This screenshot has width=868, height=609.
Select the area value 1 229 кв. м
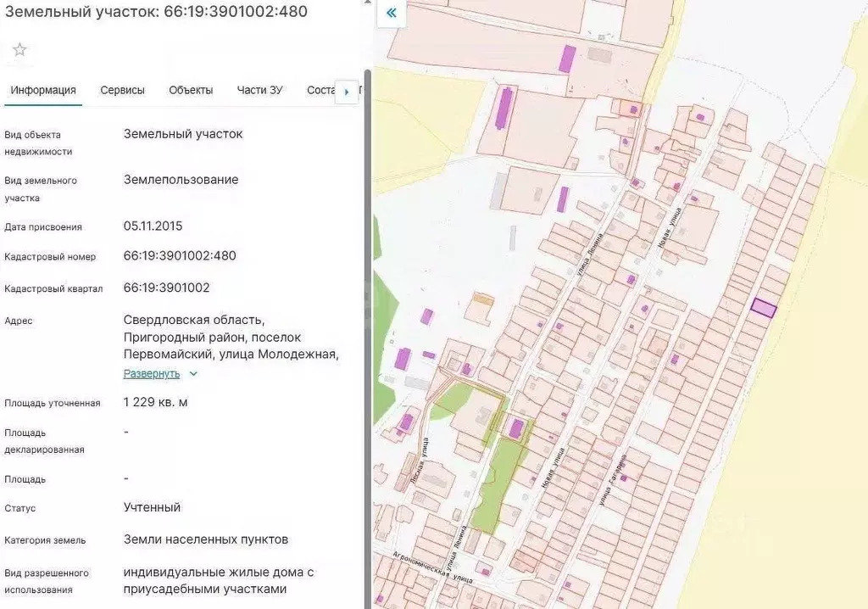156,402
